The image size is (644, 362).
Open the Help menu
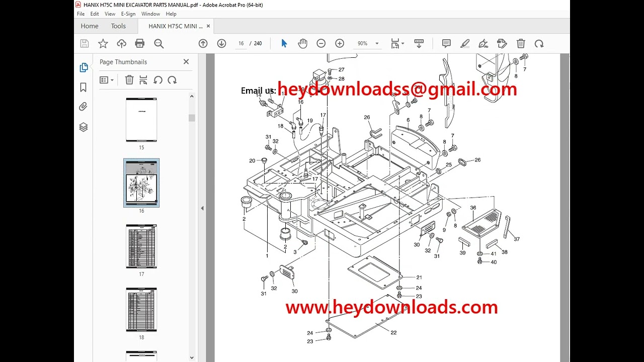click(171, 14)
